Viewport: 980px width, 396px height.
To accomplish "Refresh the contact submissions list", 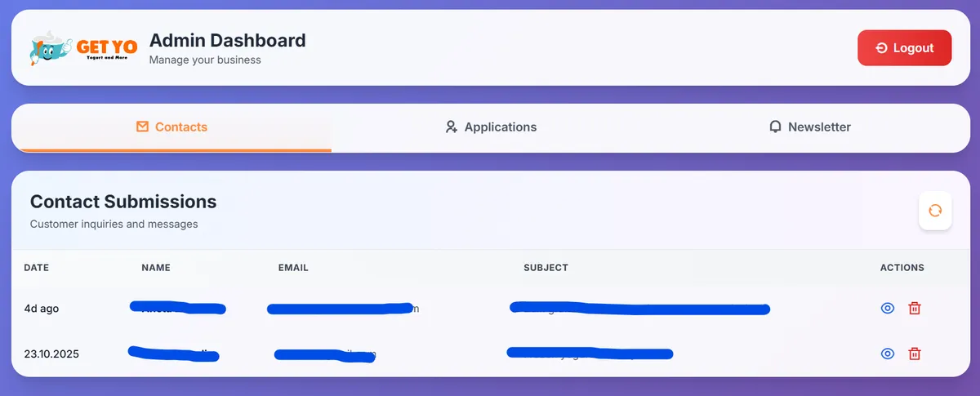I will [935, 211].
